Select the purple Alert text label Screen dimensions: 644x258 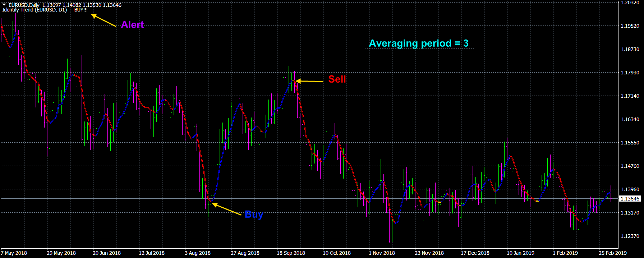pyautogui.click(x=132, y=24)
